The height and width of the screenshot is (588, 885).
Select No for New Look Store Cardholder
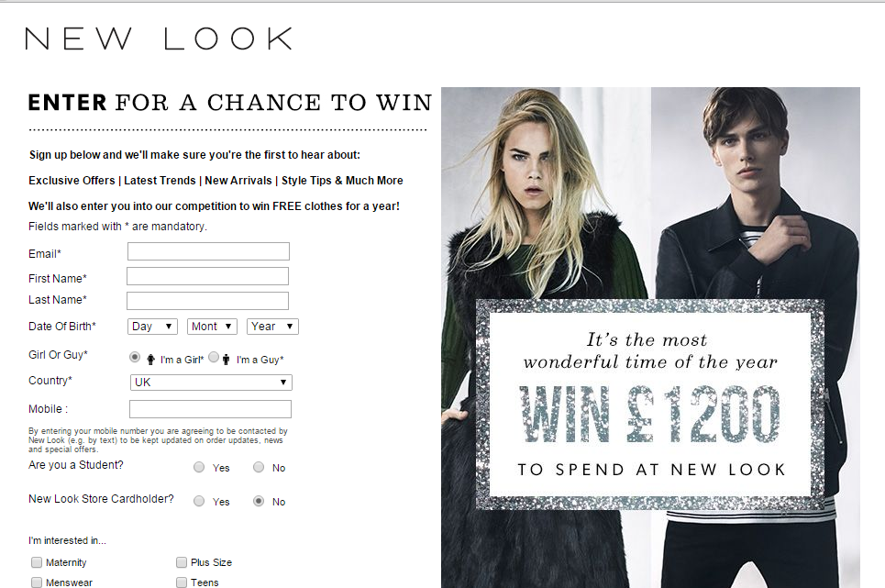[259, 501]
